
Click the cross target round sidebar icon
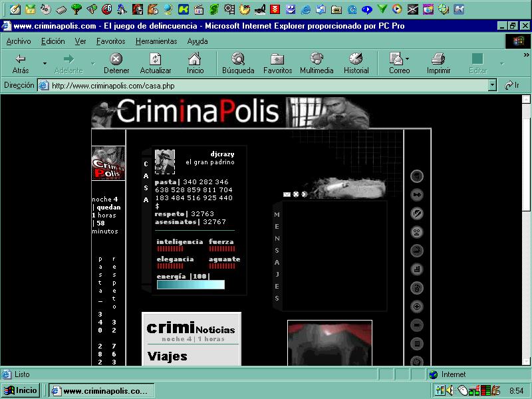(x=417, y=307)
